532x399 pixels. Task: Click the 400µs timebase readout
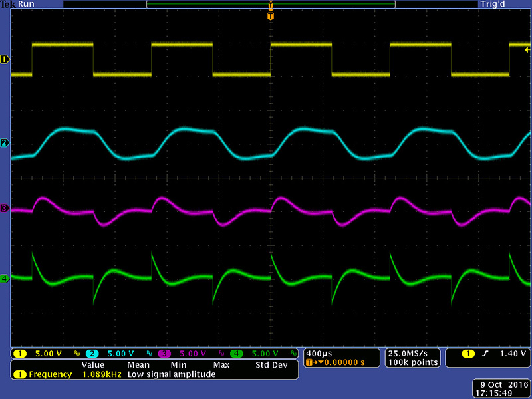[x=319, y=354]
